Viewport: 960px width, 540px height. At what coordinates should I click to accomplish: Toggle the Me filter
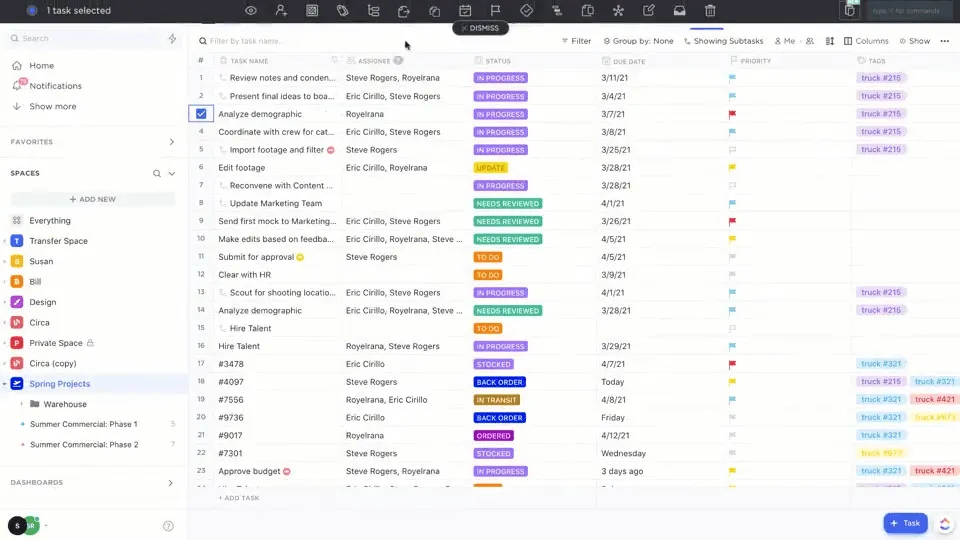pos(785,41)
